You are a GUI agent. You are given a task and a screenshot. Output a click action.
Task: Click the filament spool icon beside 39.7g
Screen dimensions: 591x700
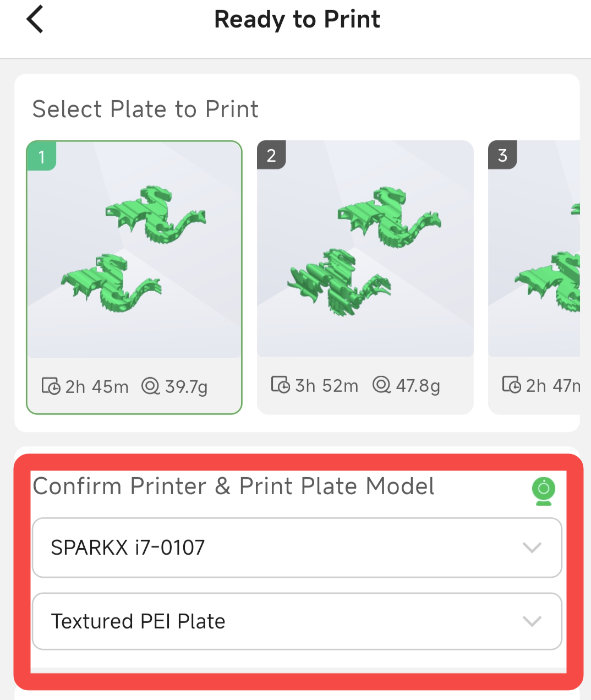click(150, 386)
